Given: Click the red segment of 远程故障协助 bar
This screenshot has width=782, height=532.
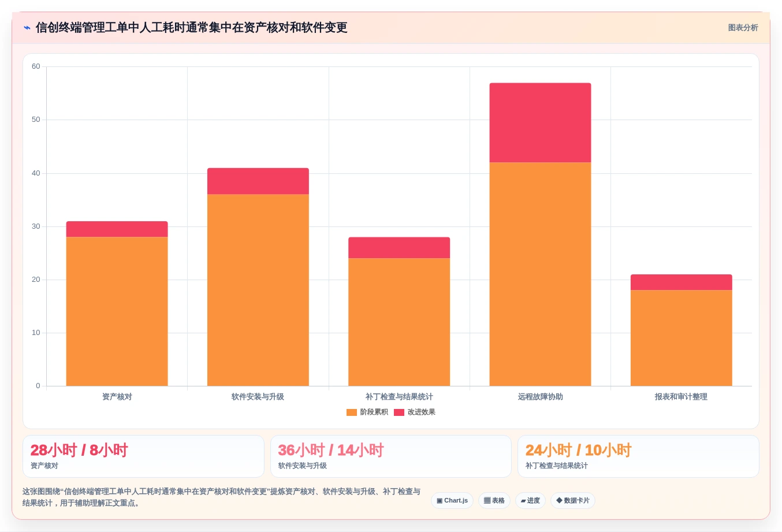Looking at the screenshot, I should (540, 122).
